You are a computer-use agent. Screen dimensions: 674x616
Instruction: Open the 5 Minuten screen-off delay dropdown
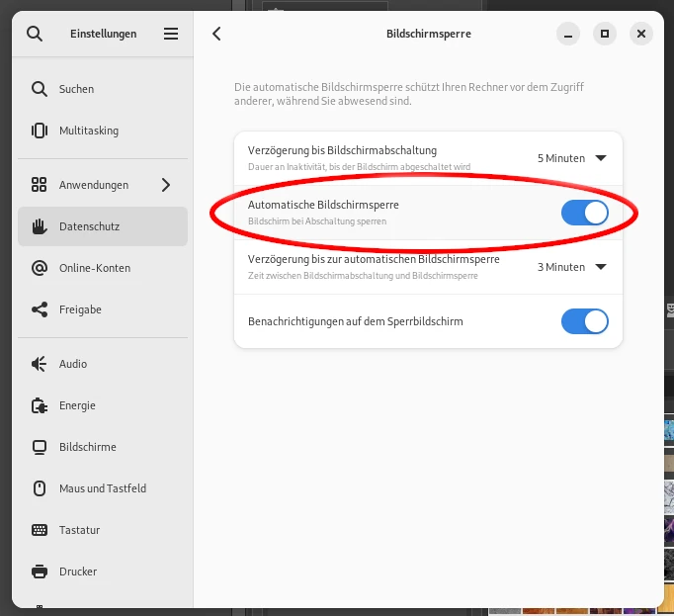(x=571, y=158)
